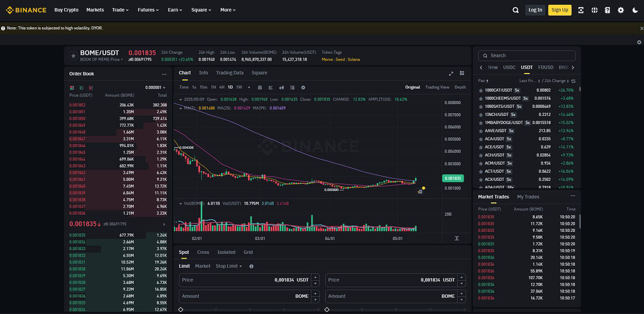Switch chart to Depth view

(460, 87)
